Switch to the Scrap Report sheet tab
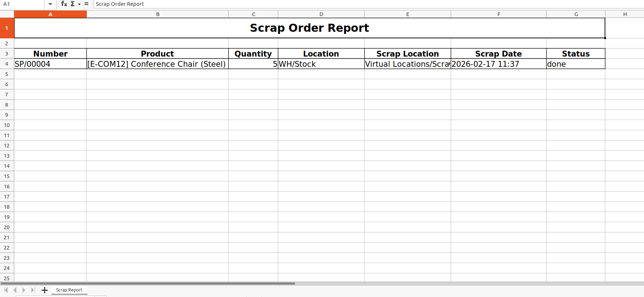644x297 pixels. tap(69, 290)
